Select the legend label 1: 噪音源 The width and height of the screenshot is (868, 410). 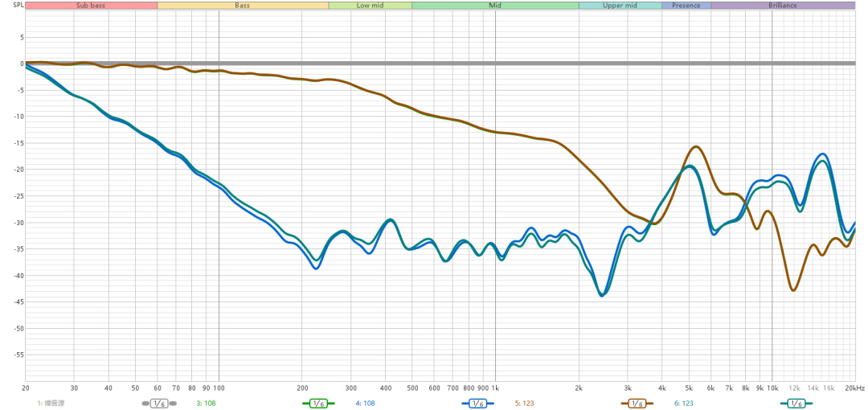coord(51,404)
